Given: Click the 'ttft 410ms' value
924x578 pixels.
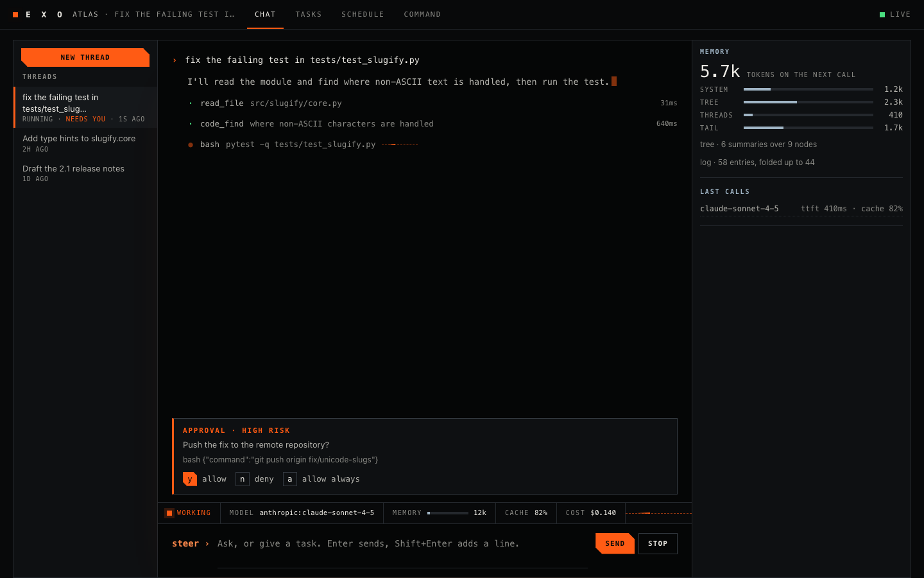Looking at the screenshot, I should pos(824,209).
